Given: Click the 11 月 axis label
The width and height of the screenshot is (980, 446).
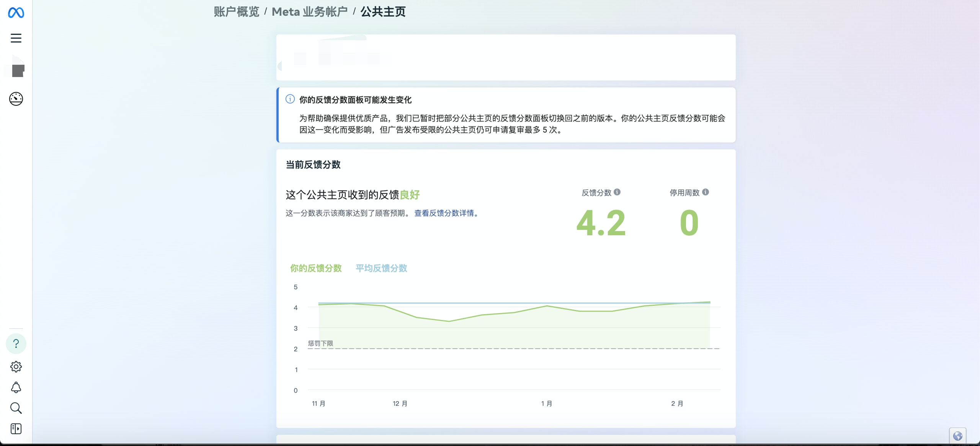Looking at the screenshot, I should (x=318, y=403).
